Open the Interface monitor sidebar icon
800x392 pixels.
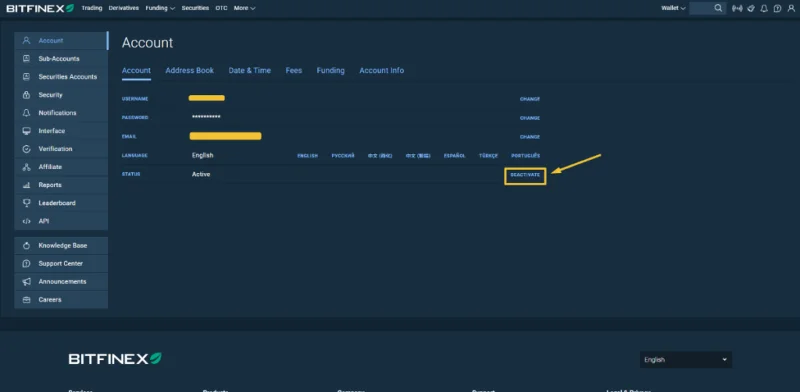pyautogui.click(x=27, y=131)
